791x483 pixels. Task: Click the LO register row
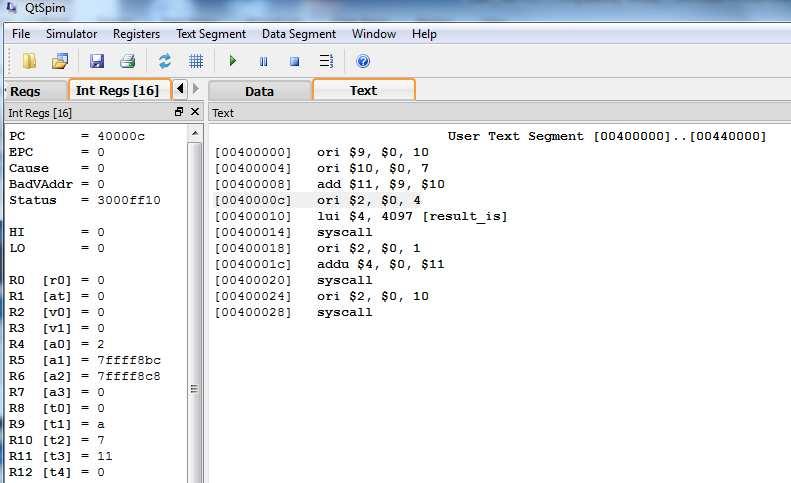[x=56, y=248]
